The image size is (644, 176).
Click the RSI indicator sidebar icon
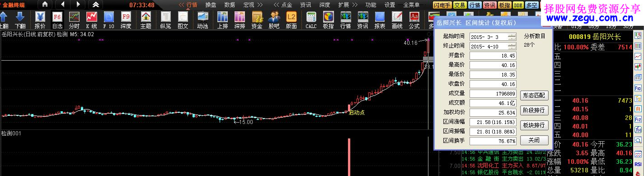[638, 164]
